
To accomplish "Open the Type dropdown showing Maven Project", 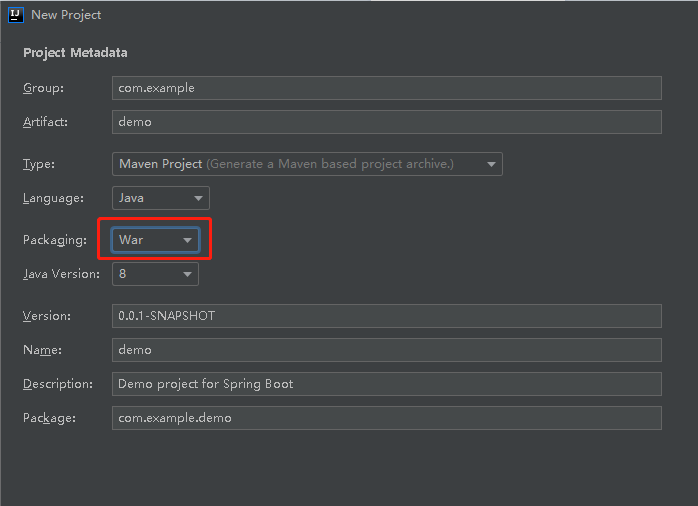I will (x=307, y=164).
